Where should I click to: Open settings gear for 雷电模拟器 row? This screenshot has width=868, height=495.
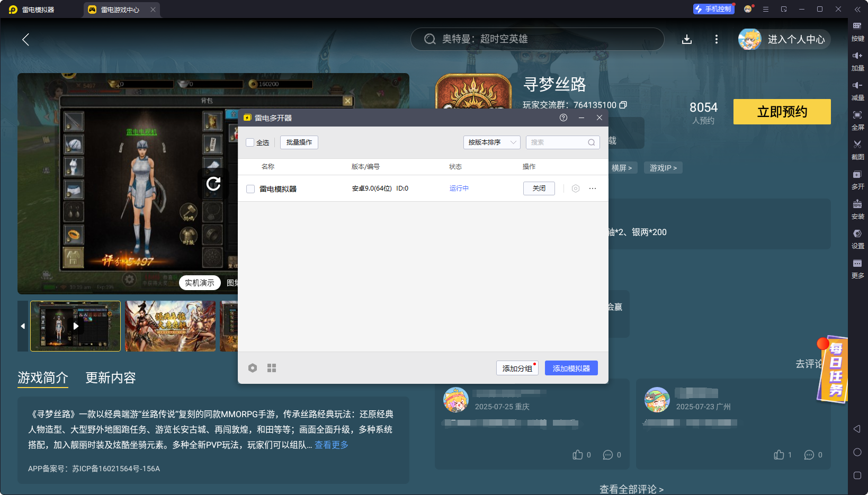coord(576,188)
